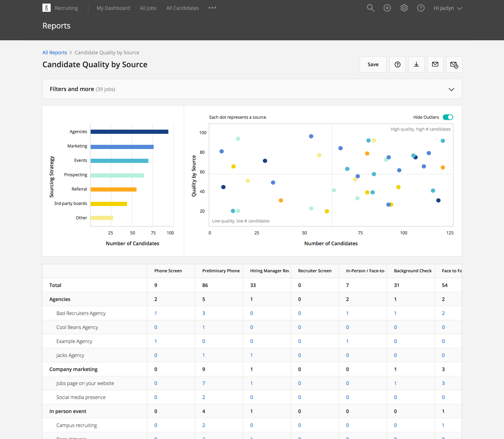Download the report using download icon

pos(416,64)
